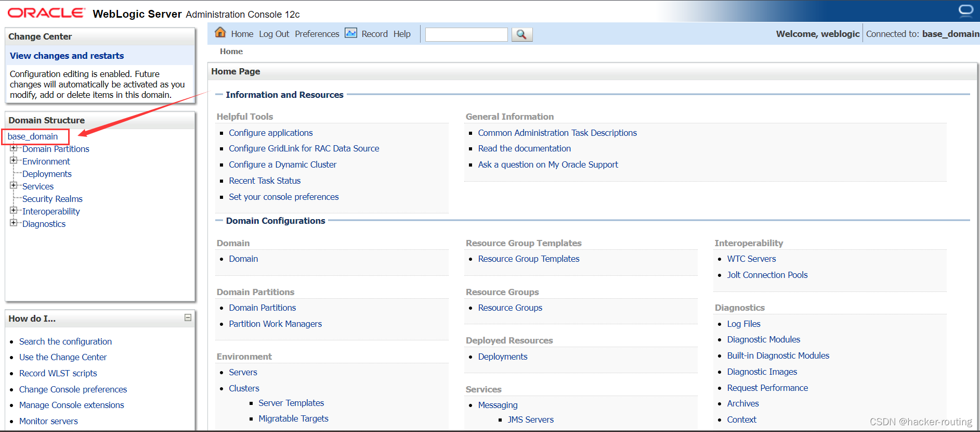Open Recent Task Status link
The width and height of the screenshot is (980, 432).
pyautogui.click(x=265, y=181)
